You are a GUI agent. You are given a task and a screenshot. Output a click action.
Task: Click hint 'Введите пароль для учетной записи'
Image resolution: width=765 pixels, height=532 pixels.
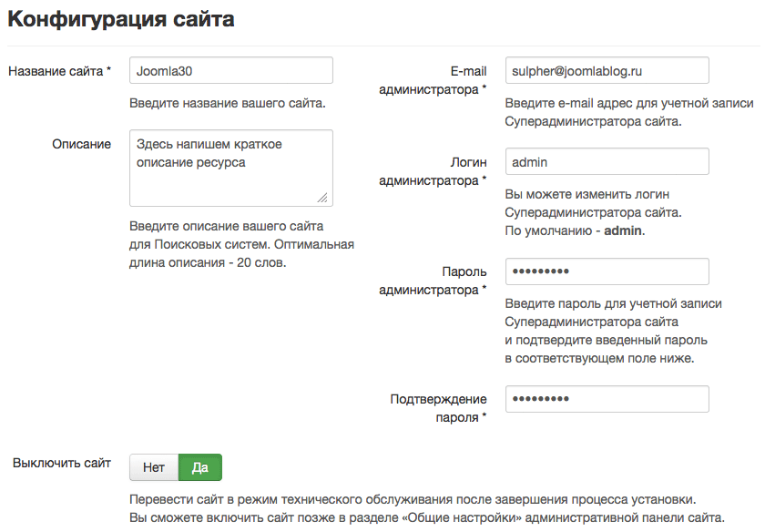click(613, 303)
